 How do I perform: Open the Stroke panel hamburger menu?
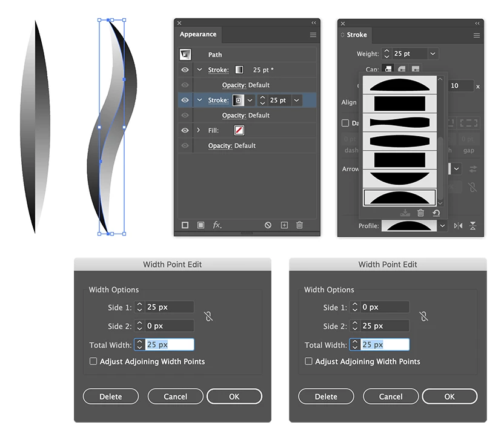coord(477,35)
